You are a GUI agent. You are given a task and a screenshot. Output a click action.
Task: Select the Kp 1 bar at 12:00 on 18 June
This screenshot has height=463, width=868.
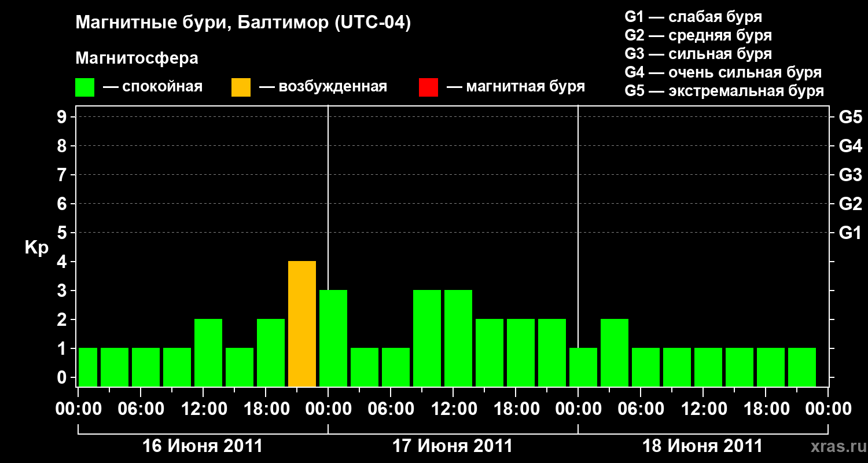click(708, 368)
